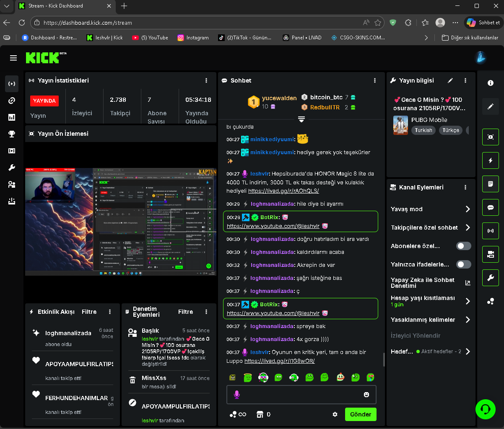
Task: Collapse the chat leaderboard with the down arrow
Action: 301,119
